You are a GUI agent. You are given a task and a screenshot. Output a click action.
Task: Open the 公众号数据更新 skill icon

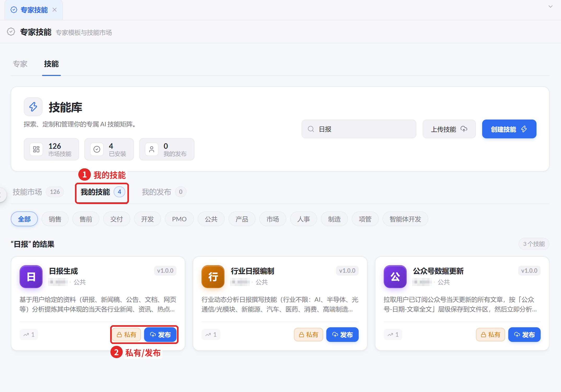[x=395, y=277]
